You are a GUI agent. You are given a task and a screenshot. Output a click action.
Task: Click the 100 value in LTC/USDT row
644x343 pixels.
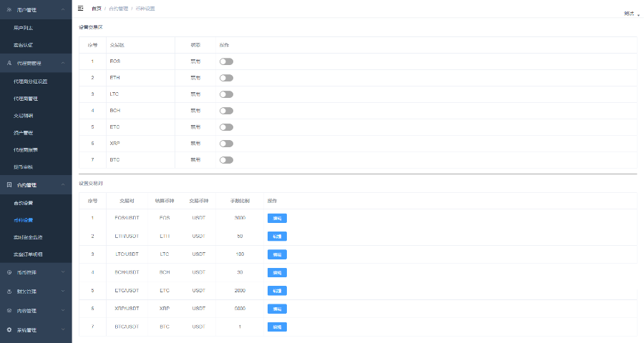click(x=240, y=254)
